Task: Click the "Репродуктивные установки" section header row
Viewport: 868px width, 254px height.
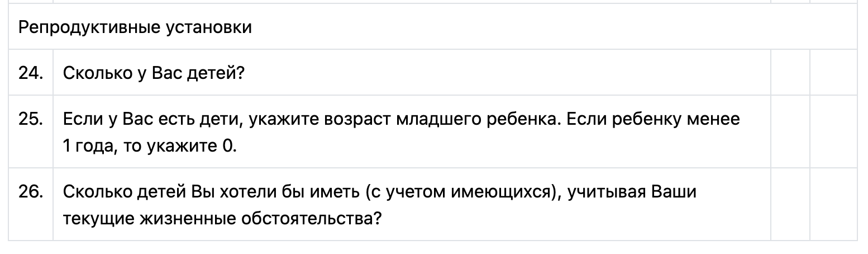Action: [433, 27]
